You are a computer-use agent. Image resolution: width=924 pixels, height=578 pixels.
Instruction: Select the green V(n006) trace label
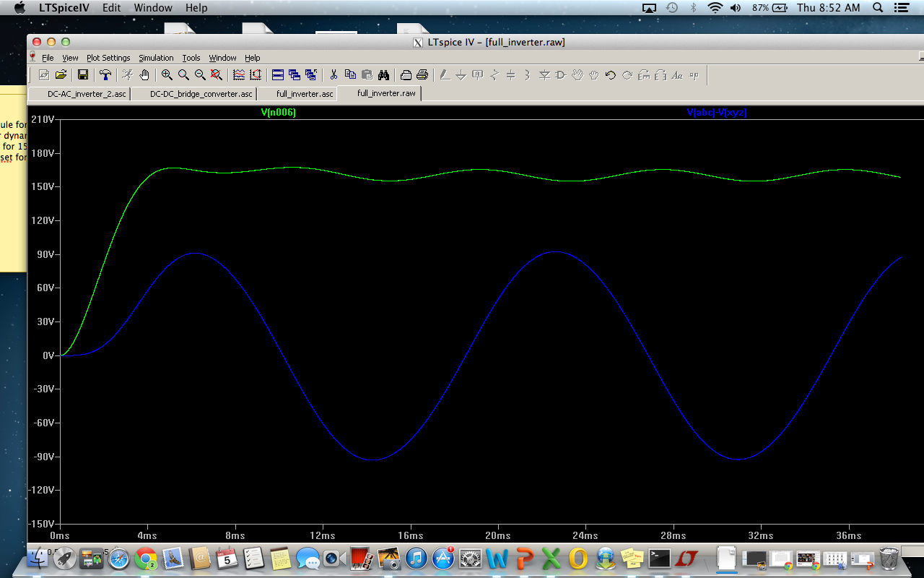point(278,113)
